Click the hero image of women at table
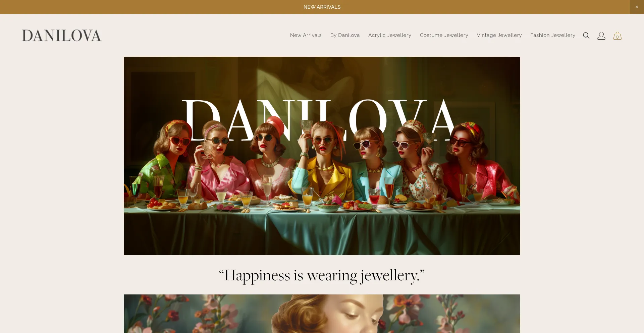Viewport: 644px width, 333px height. [x=322, y=156]
